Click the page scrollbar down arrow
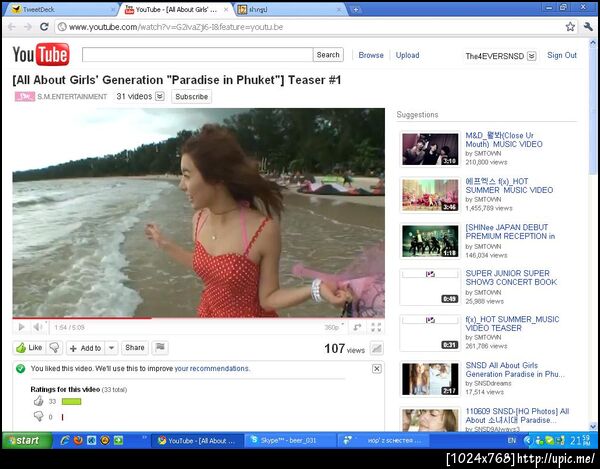 coord(593,426)
